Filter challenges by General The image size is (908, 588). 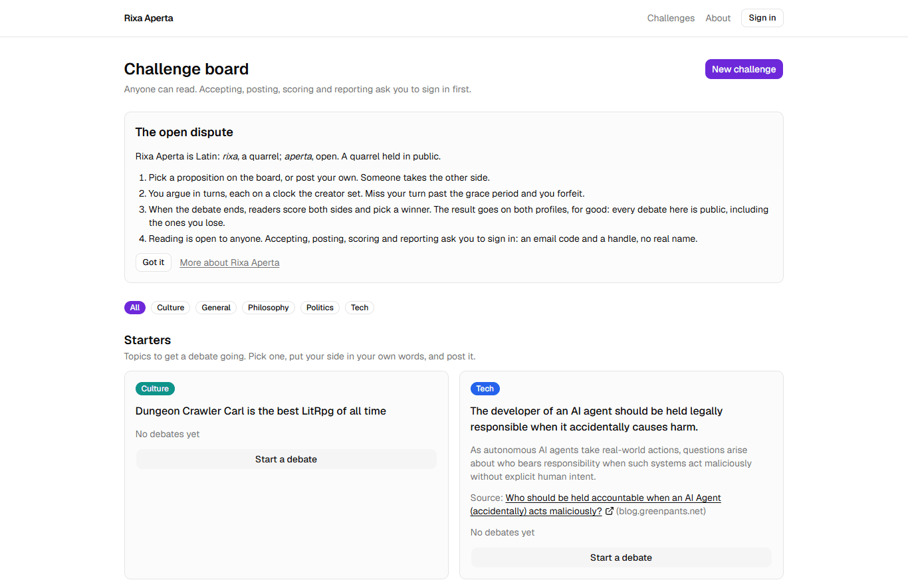(216, 308)
